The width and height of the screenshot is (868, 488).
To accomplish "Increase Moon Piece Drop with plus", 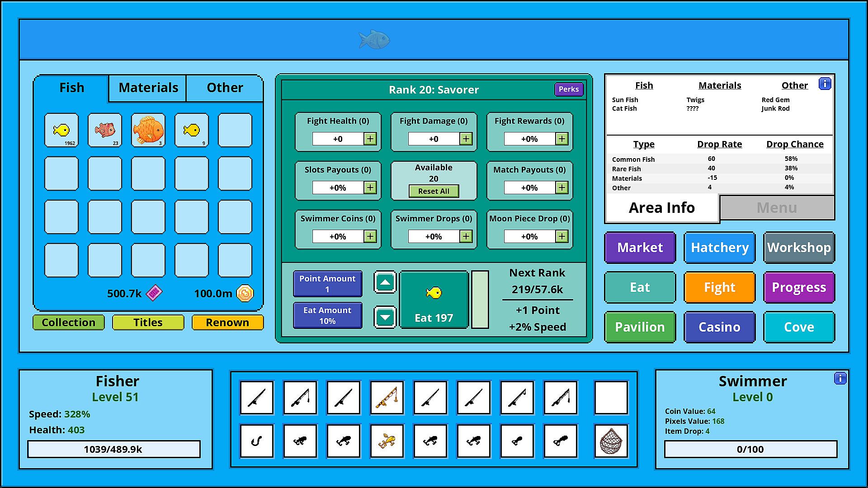I will [562, 236].
